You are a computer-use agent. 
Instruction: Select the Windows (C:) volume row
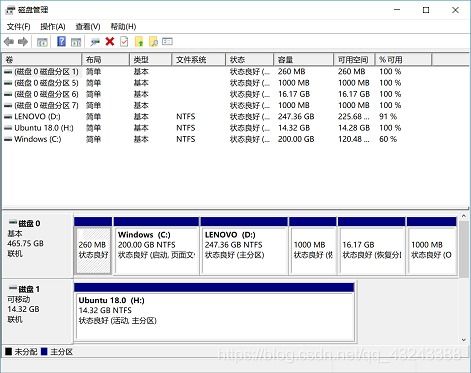(x=217, y=139)
